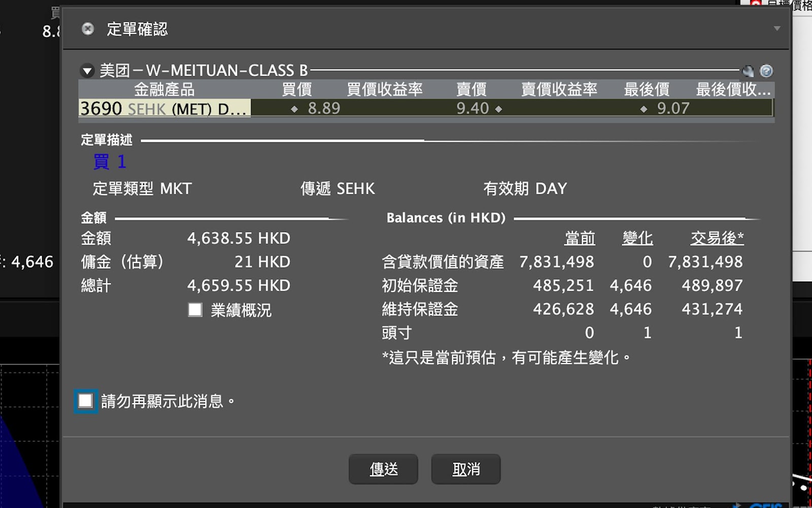
Task: Click the ask price 9.40
Action: click(x=472, y=108)
